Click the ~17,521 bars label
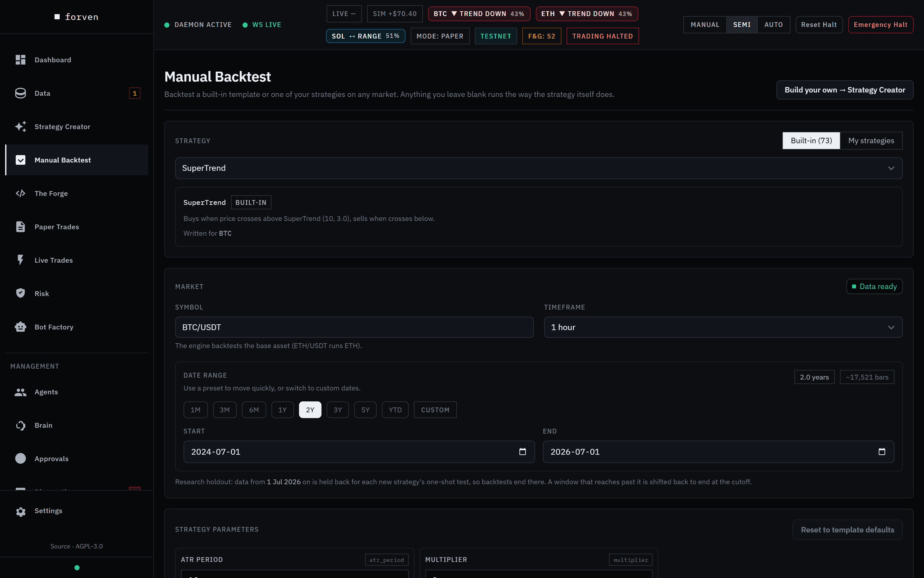The width and height of the screenshot is (924, 578). point(867,377)
